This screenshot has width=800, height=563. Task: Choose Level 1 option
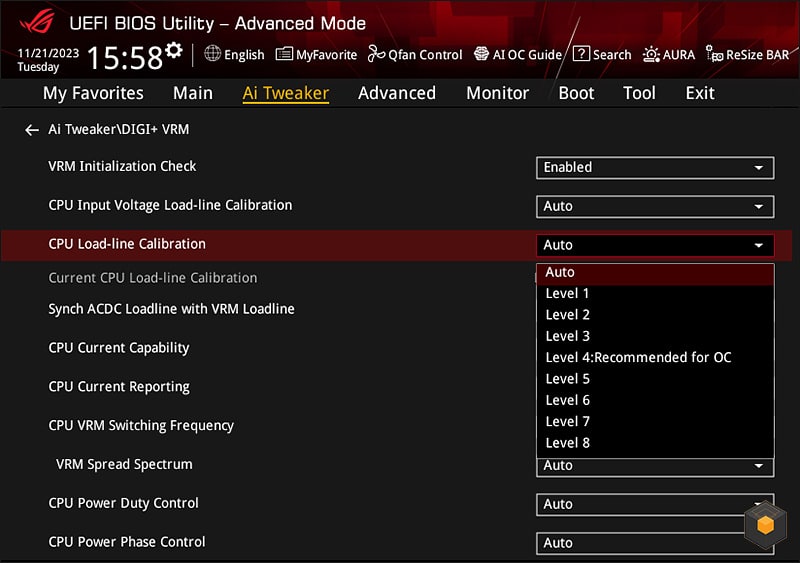click(655, 293)
